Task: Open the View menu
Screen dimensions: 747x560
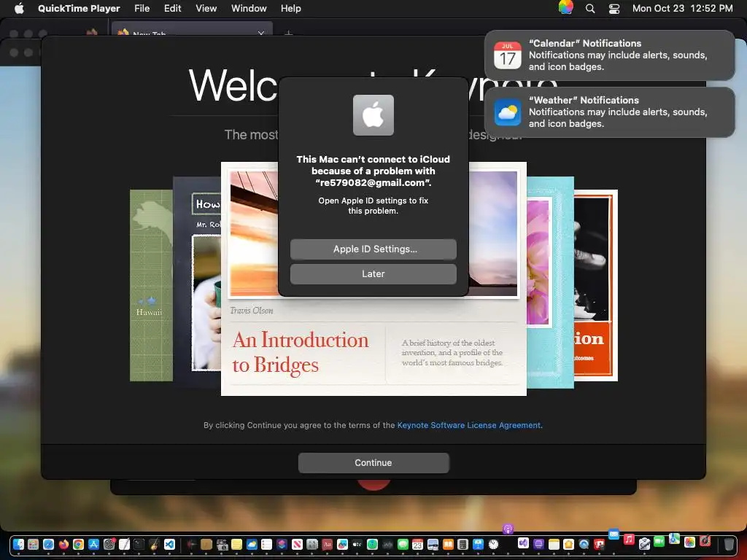Action: [x=206, y=9]
